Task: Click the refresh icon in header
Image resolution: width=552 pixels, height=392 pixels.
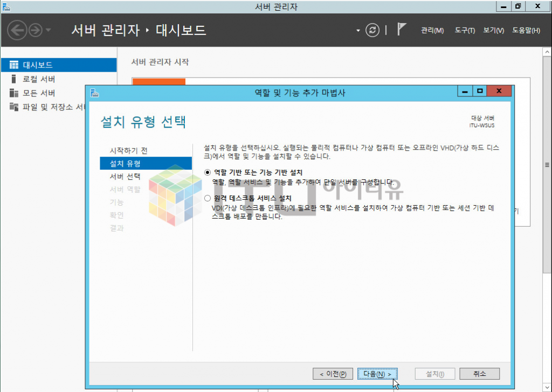Action: (x=372, y=30)
